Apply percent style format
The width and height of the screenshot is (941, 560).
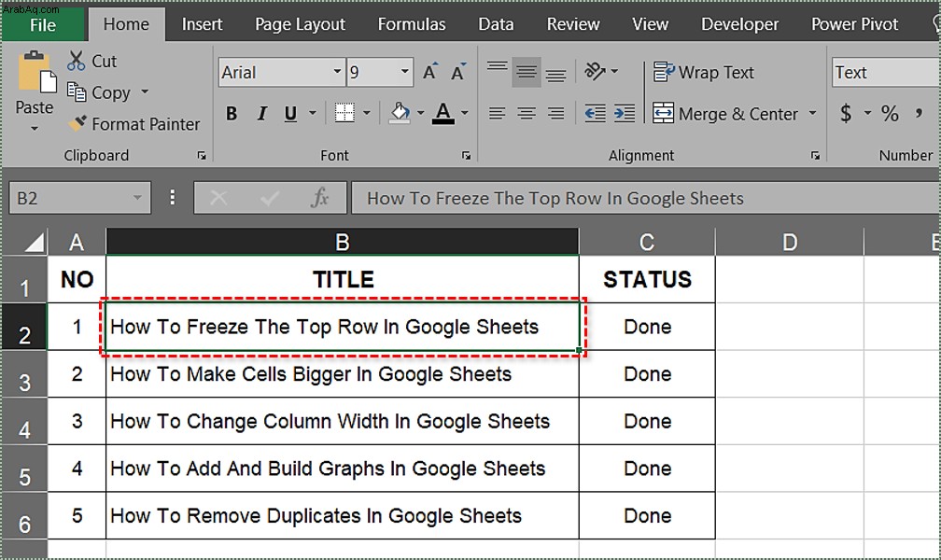tap(890, 113)
